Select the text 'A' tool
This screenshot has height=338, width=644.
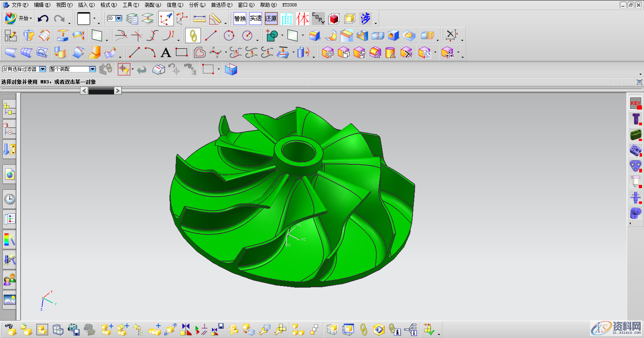click(x=165, y=53)
